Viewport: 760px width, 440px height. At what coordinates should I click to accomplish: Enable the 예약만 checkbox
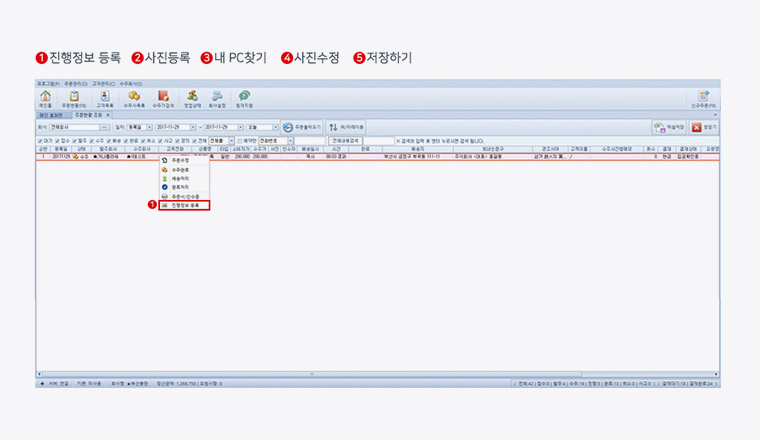(239, 142)
